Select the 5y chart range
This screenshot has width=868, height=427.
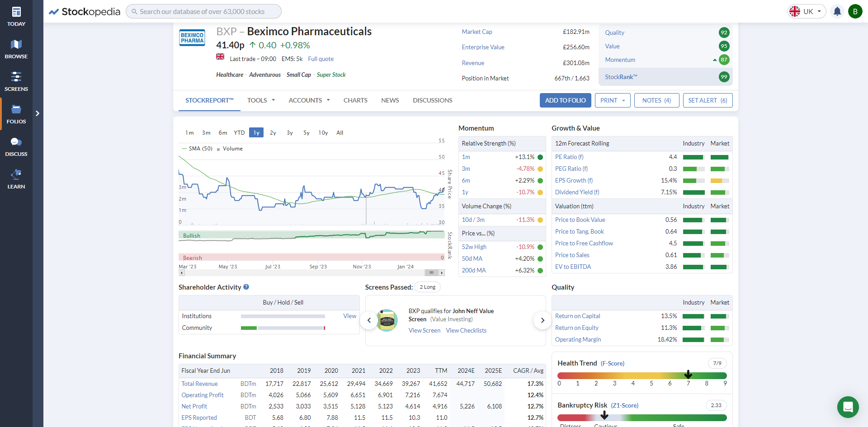pos(307,133)
